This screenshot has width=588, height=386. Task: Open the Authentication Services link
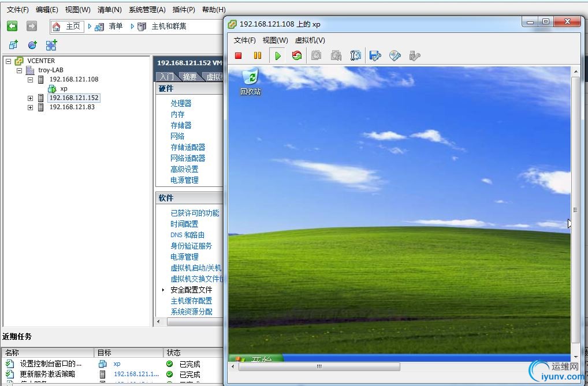(x=191, y=246)
